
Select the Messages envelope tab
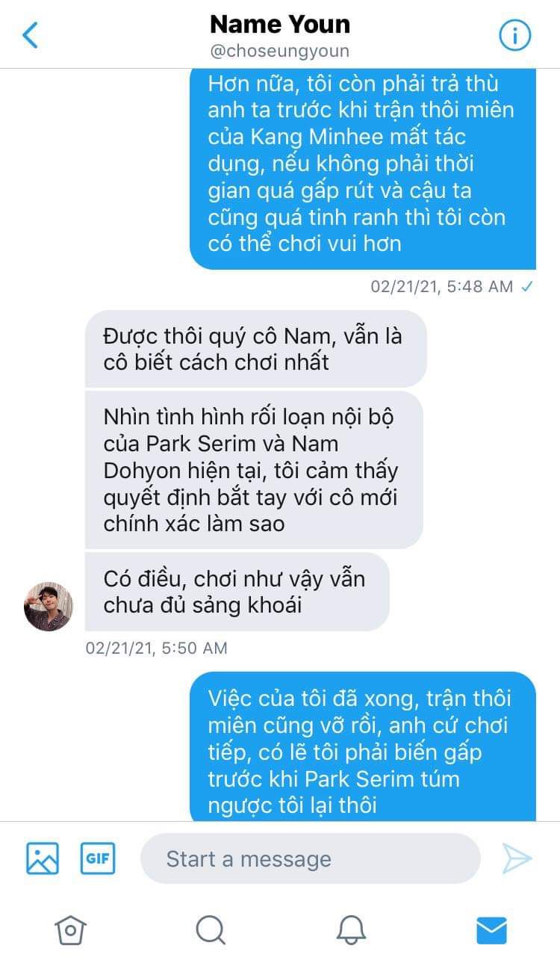491,930
